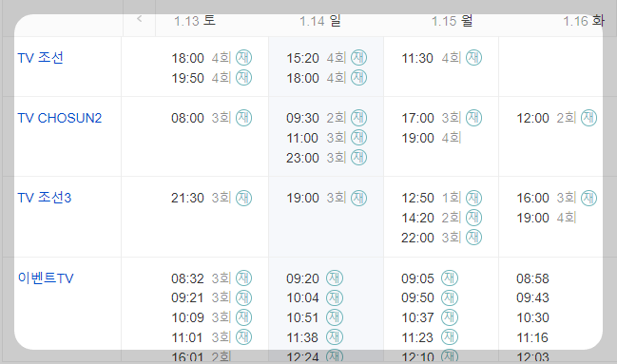Go to previous dates with left chevron
The height and width of the screenshot is (364, 617).
(x=140, y=18)
